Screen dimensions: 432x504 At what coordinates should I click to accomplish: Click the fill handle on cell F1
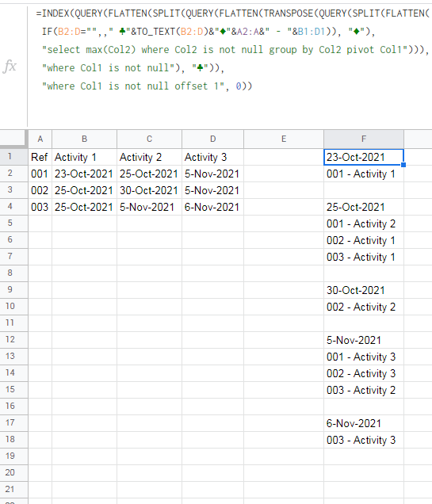coord(403,165)
